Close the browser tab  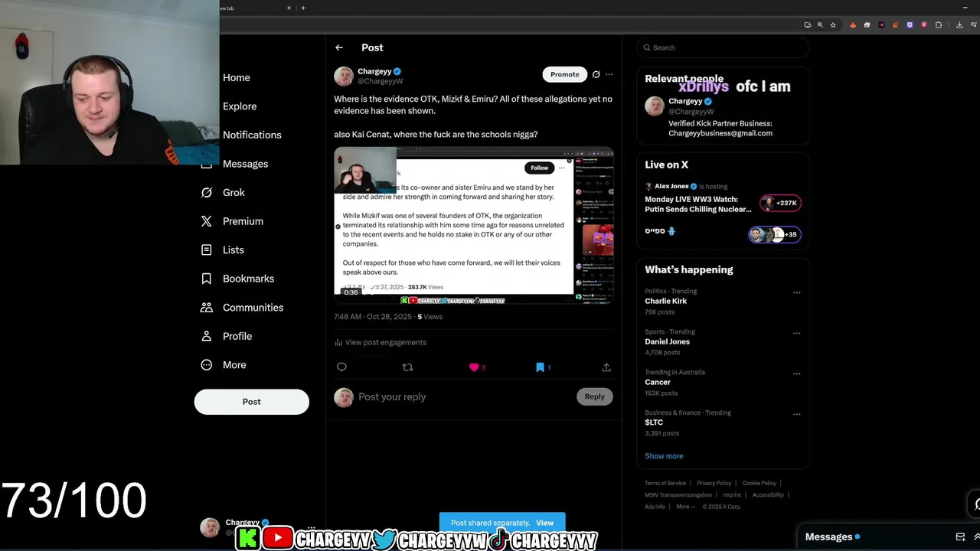click(x=289, y=8)
